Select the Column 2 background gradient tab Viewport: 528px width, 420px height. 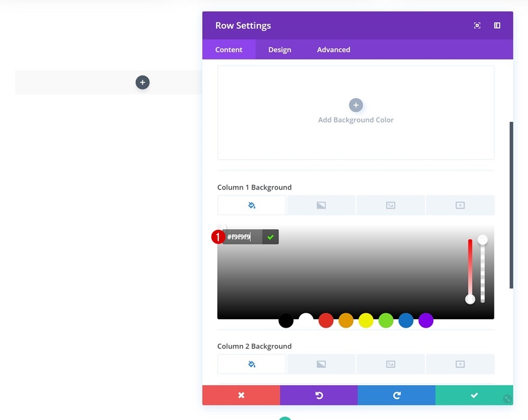[x=321, y=364]
